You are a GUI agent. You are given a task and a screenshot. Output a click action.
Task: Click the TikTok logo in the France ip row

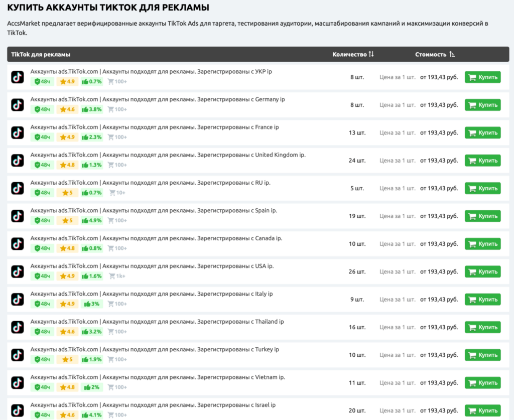[18, 132]
